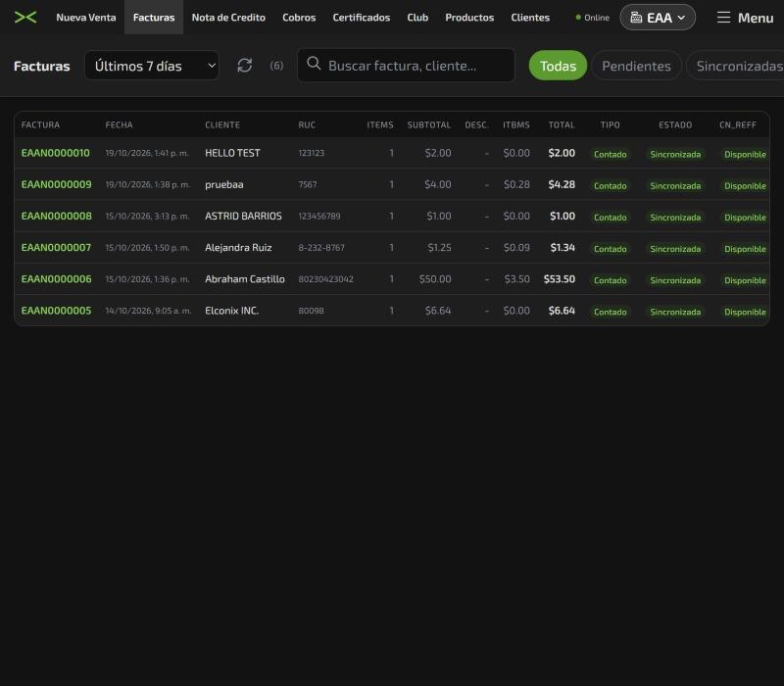The width and height of the screenshot is (784, 686).
Task: Open the Nota de Credito tab
Action: (x=228, y=18)
